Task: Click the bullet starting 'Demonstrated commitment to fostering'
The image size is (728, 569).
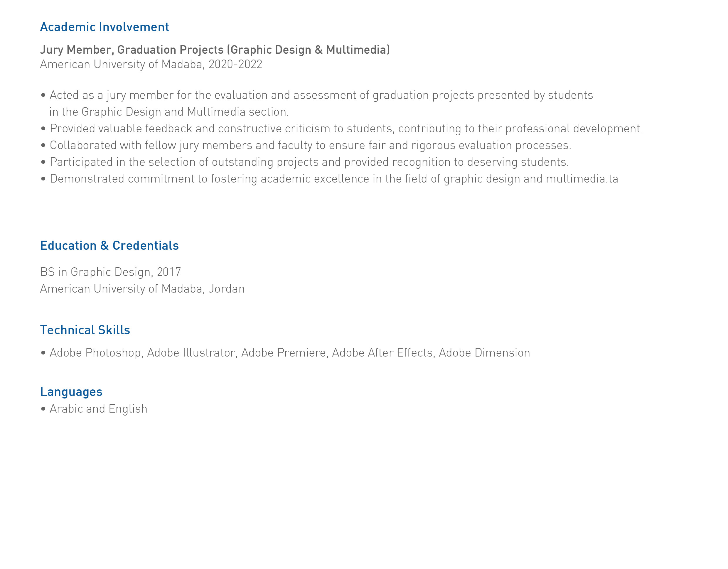Action: point(334,179)
